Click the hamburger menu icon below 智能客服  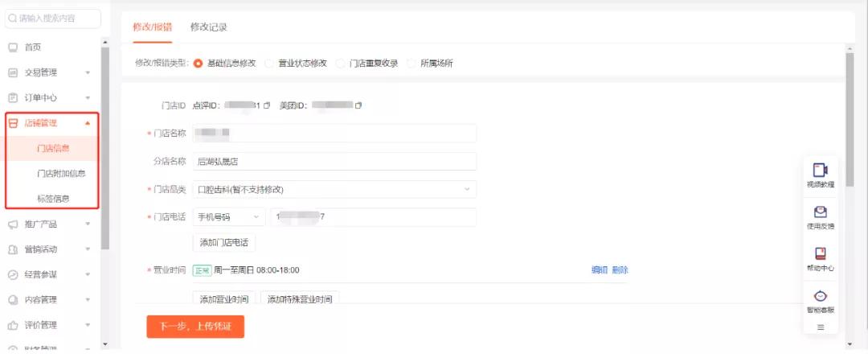(821, 327)
